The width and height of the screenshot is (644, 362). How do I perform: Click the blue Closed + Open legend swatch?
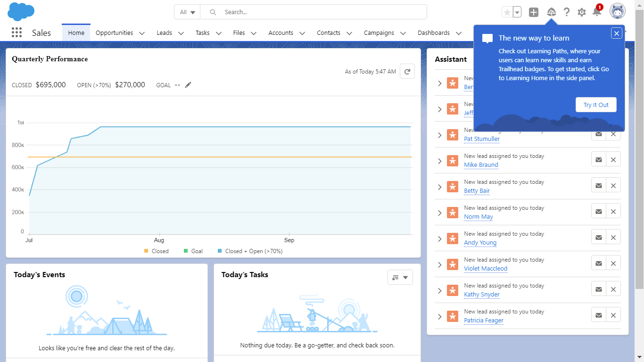(220, 251)
